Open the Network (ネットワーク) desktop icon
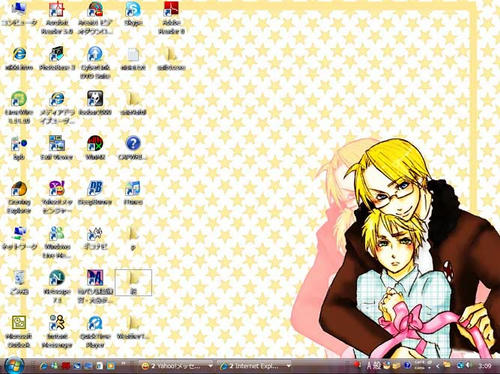The width and height of the screenshot is (500, 374). (19, 238)
